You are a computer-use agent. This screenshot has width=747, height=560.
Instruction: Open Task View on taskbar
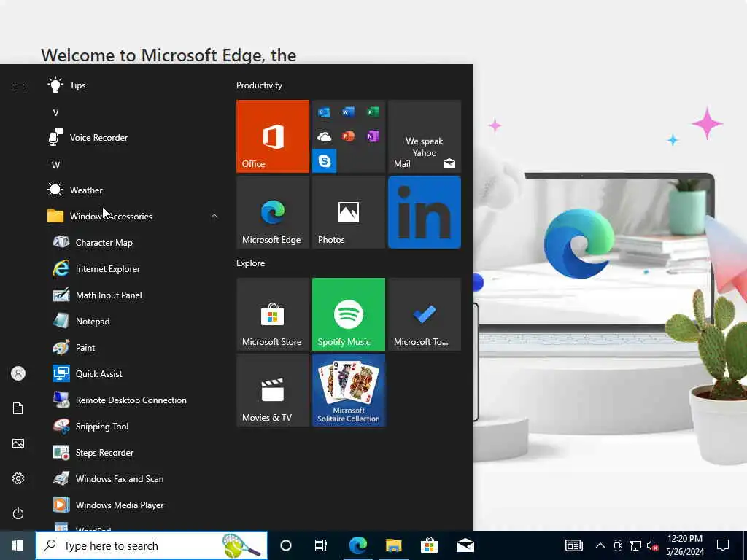coord(321,545)
